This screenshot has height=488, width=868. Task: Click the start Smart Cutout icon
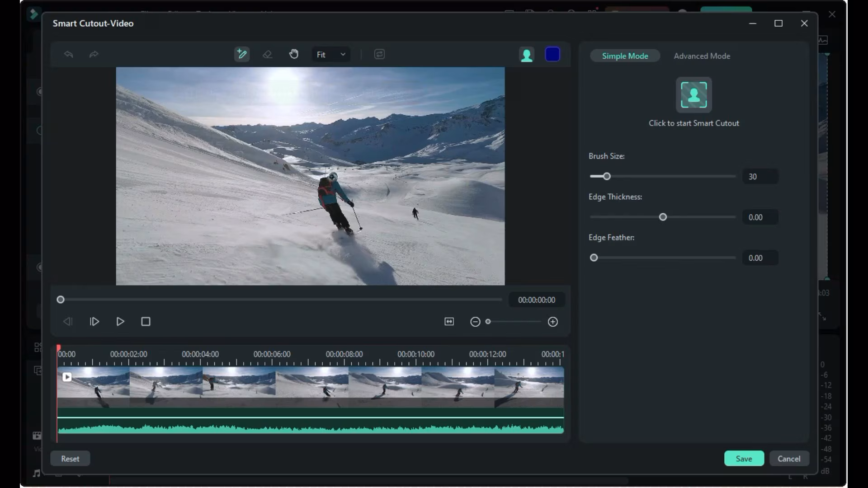coord(693,95)
